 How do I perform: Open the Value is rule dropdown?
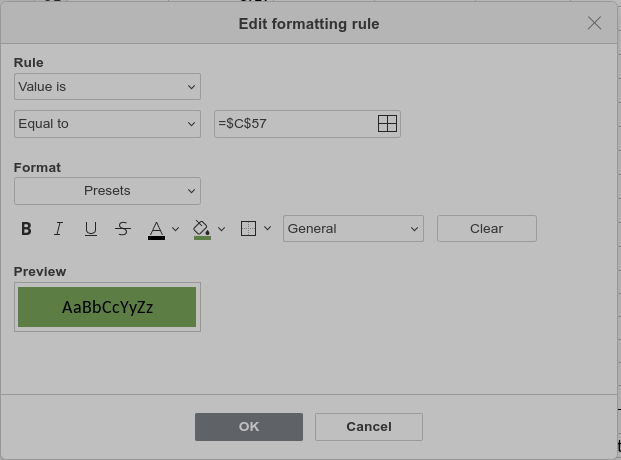point(107,86)
